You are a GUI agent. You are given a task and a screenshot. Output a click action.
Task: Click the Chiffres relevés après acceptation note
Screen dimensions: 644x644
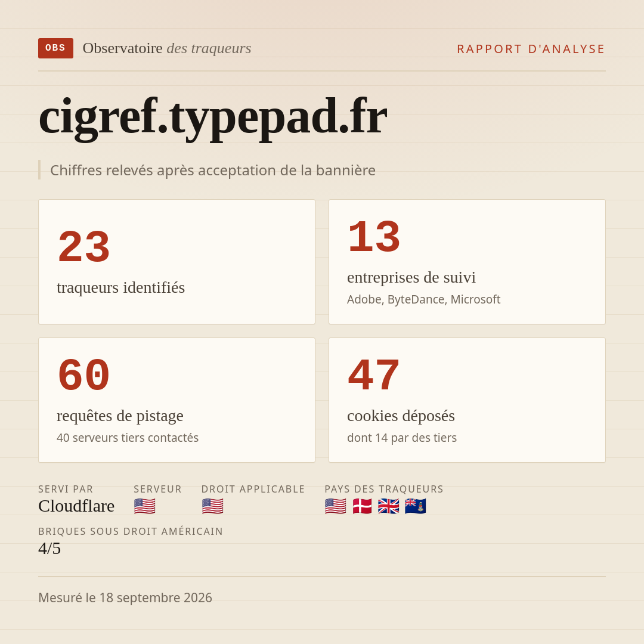point(213,170)
